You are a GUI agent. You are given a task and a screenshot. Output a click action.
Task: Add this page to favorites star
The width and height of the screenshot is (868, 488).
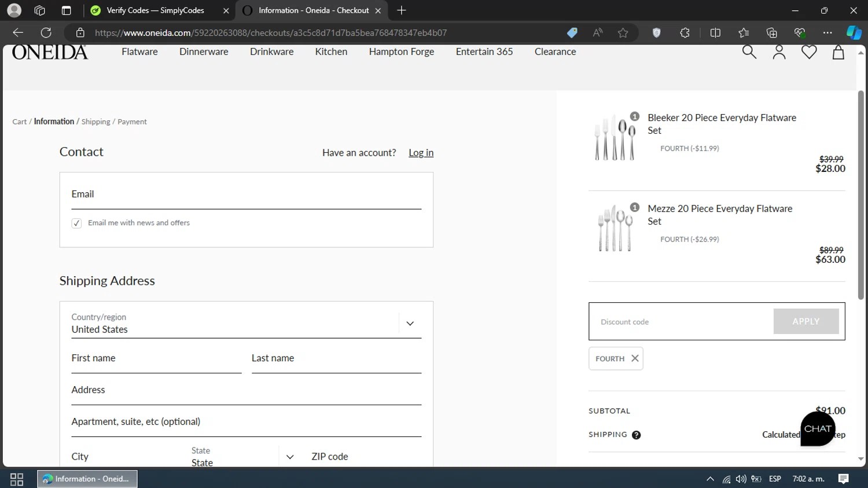click(623, 33)
